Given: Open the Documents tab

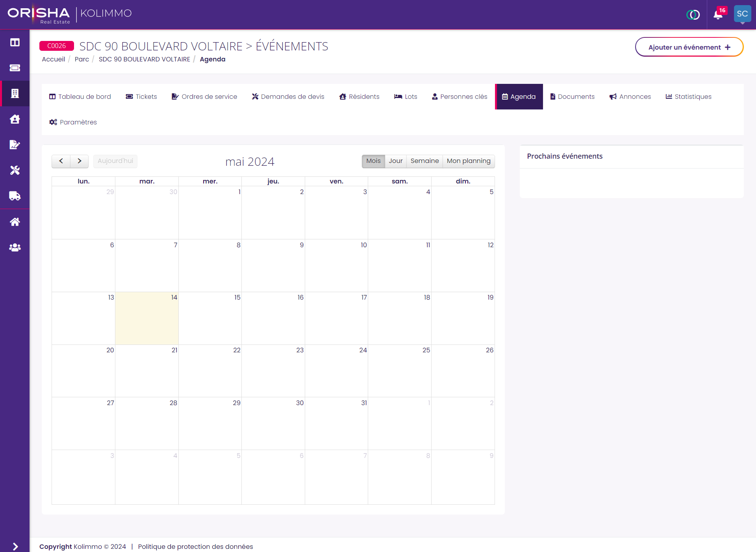Looking at the screenshot, I should (573, 96).
